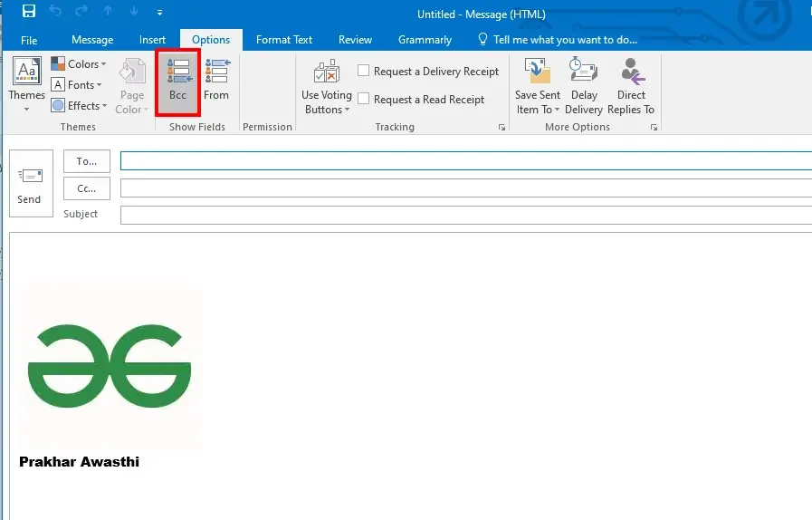Click the Next Item down arrow
Image resolution: width=812 pixels, height=520 pixels.
pos(134,12)
